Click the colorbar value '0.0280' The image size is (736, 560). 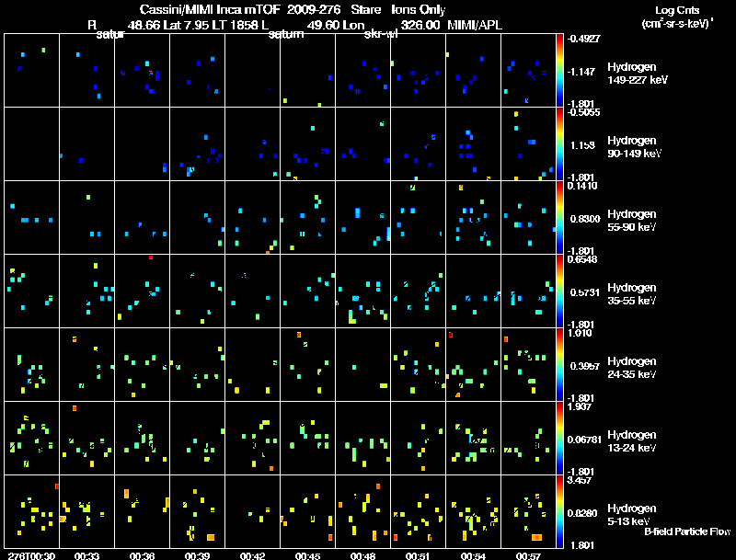click(x=582, y=514)
